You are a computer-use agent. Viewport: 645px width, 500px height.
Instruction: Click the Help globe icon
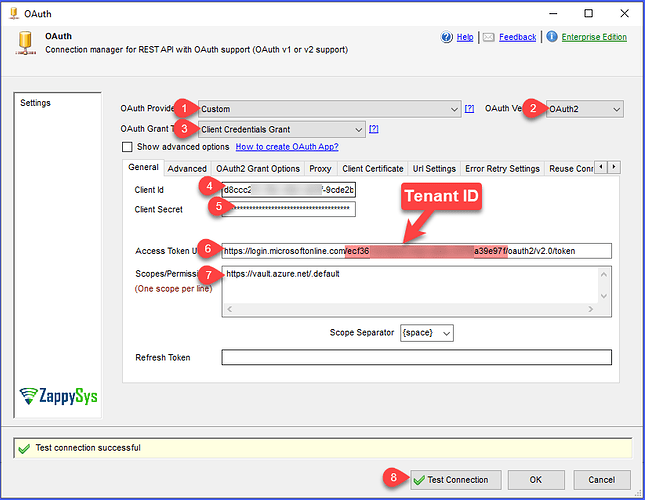(x=446, y=37)
